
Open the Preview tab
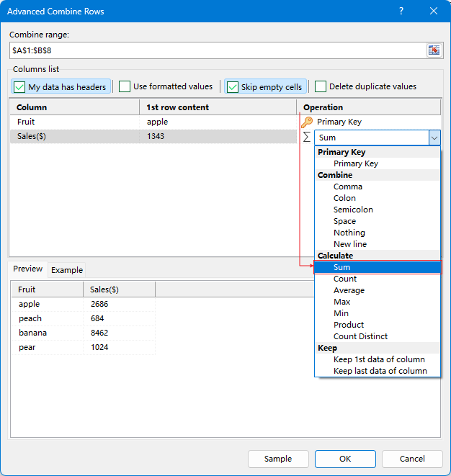28,269
